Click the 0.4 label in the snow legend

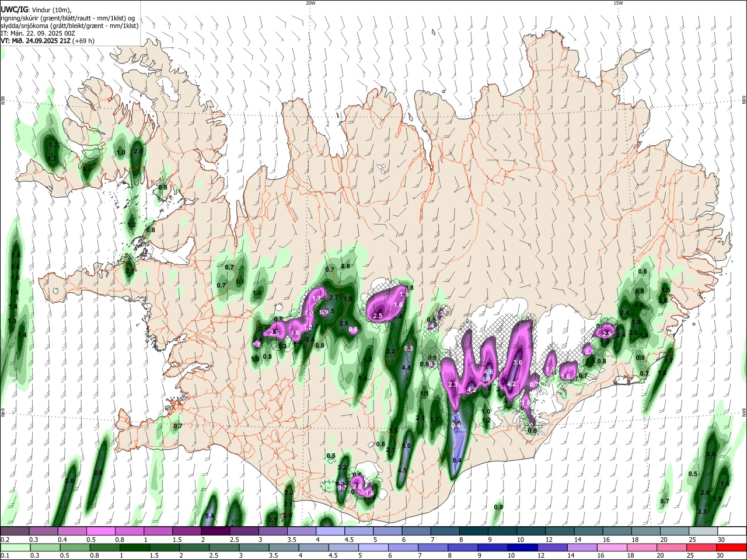(x=62, y=540)
